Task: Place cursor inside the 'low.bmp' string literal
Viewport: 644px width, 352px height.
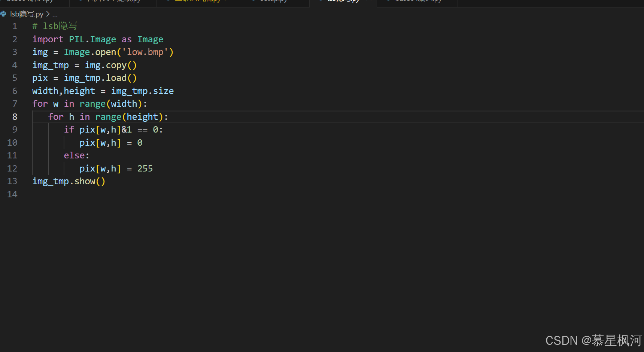Action: [144, 52]
